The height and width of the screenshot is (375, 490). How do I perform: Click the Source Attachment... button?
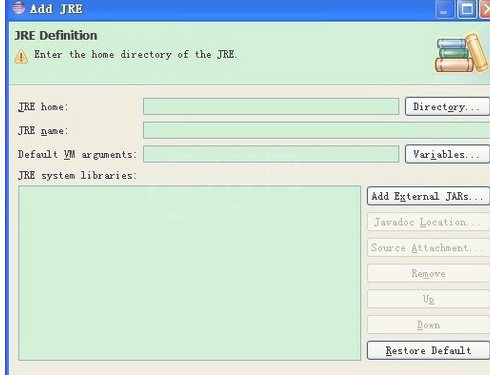[428, 247]
